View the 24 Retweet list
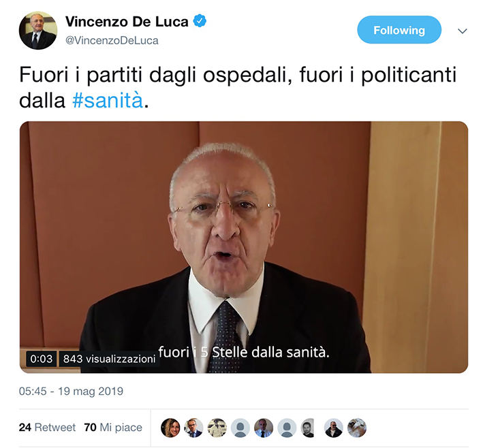The image size is (483, 448). point(47,428)
